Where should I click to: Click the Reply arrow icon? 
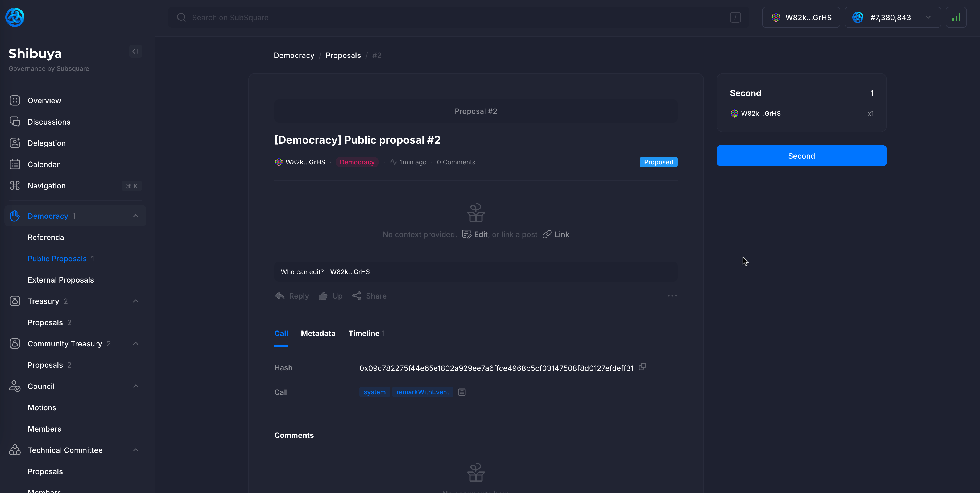click(x=280, y=296)
